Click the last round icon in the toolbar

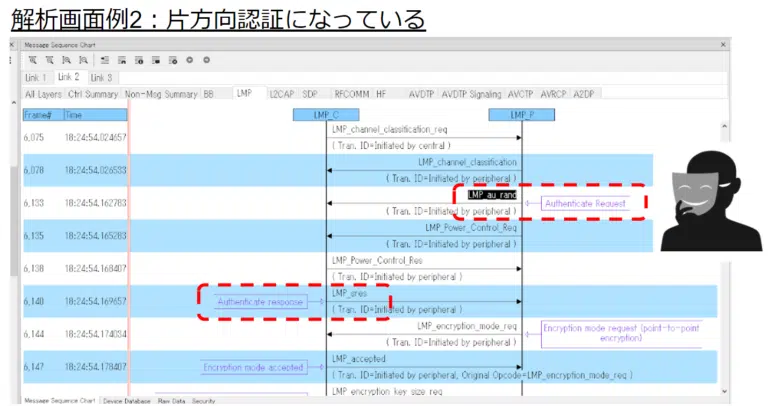(x=207, y=60)
